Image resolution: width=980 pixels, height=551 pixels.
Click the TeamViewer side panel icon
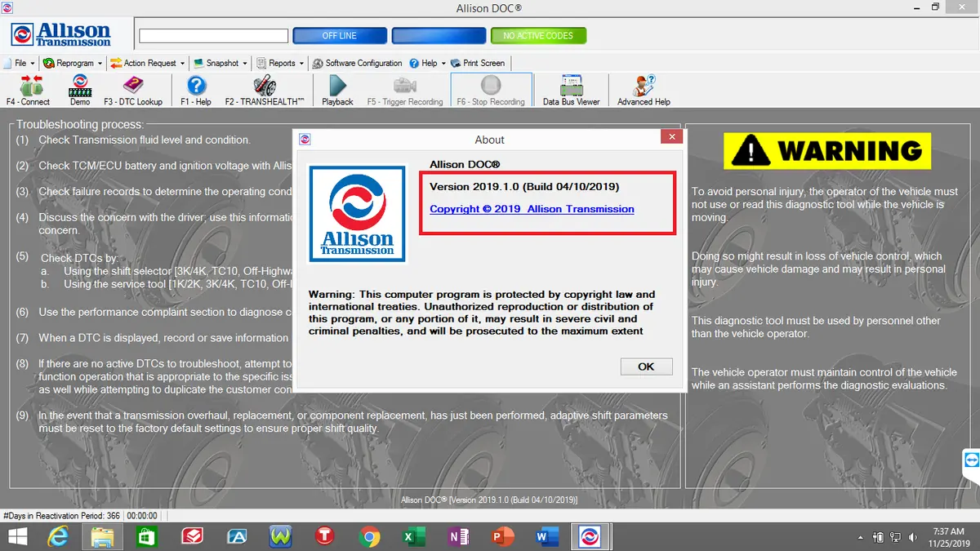[971, 460]
